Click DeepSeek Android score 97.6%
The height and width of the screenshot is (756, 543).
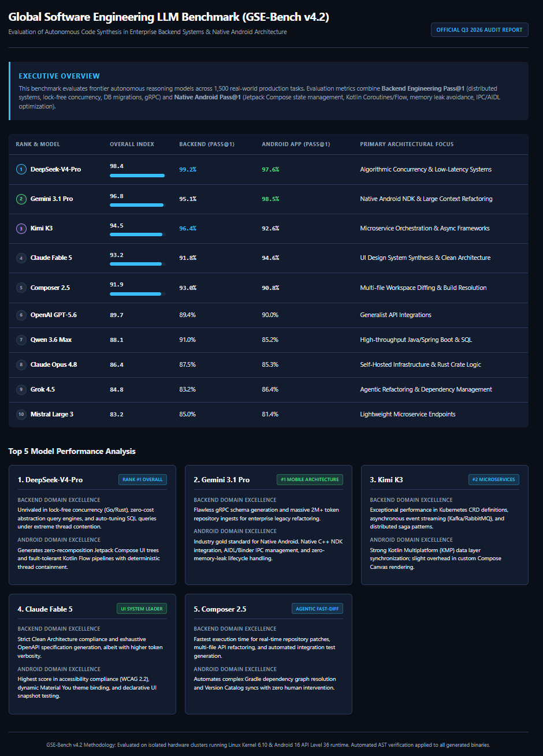[270, 169]
